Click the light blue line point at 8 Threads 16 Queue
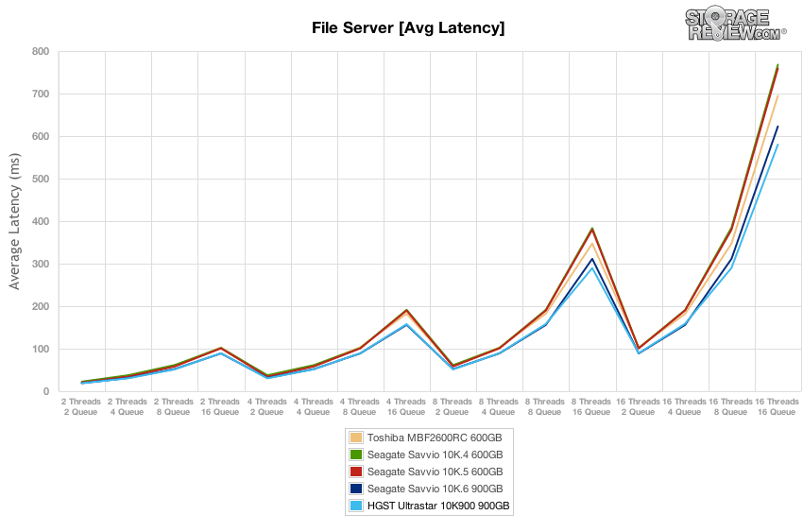803x532 pixels. tap(592, 267)
